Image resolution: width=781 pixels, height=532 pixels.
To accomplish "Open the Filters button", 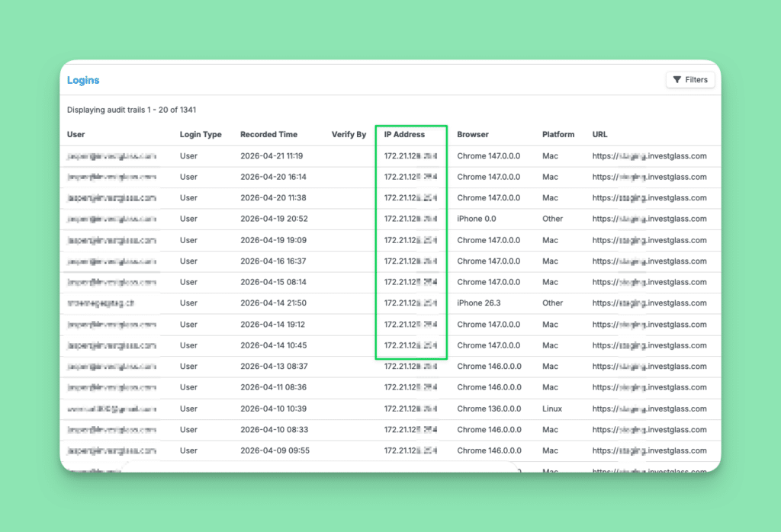I will pyautogui.click(x=690, y=79).
